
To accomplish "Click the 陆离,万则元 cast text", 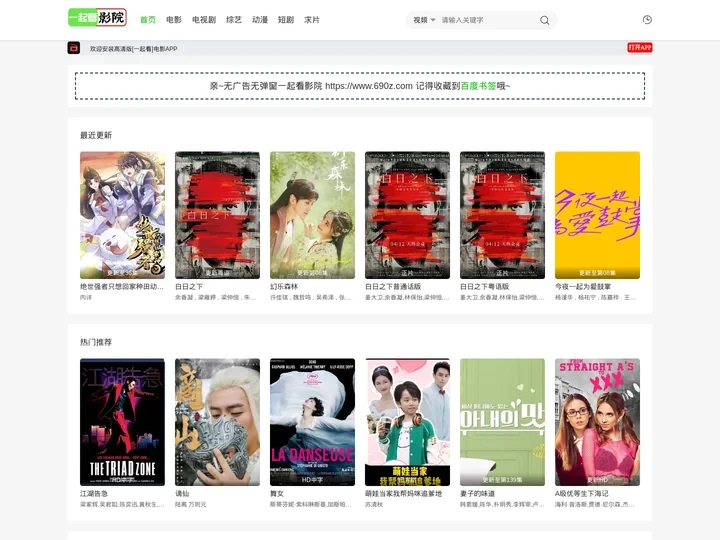I will tap(191, 505).
